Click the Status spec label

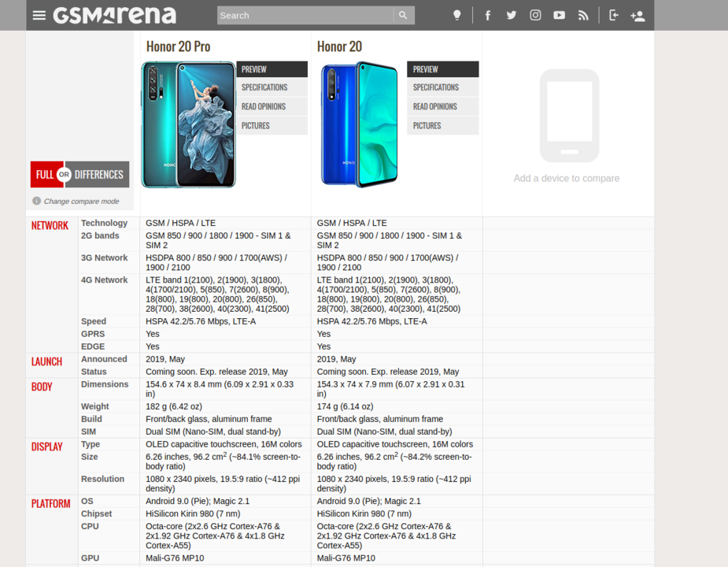94,372
